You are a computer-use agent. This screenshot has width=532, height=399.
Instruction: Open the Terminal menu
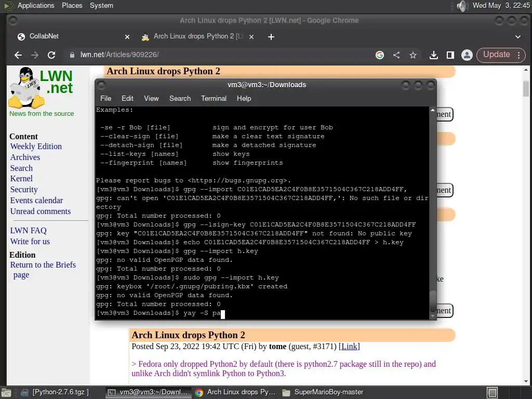214,98
